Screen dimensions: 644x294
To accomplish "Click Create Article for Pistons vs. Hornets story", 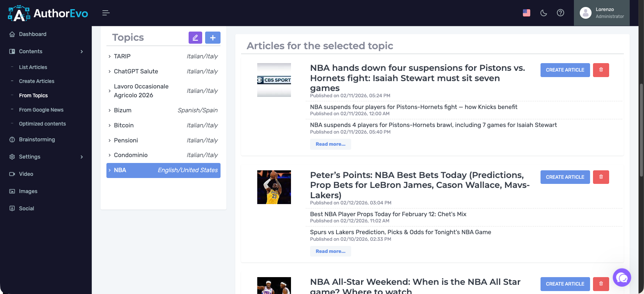I will (x=565, y=70).
